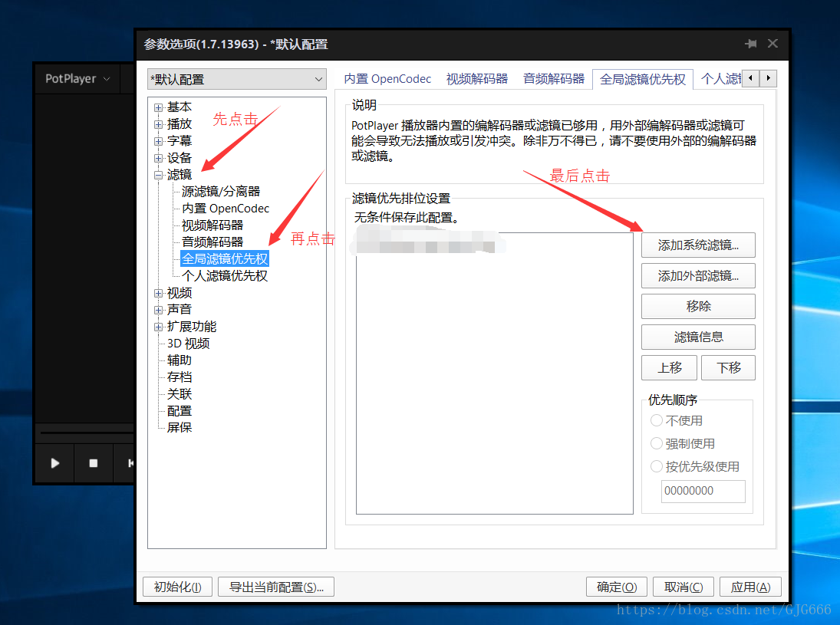
Task: Reset settings with 初始化 button
Action: pos(177,587)
